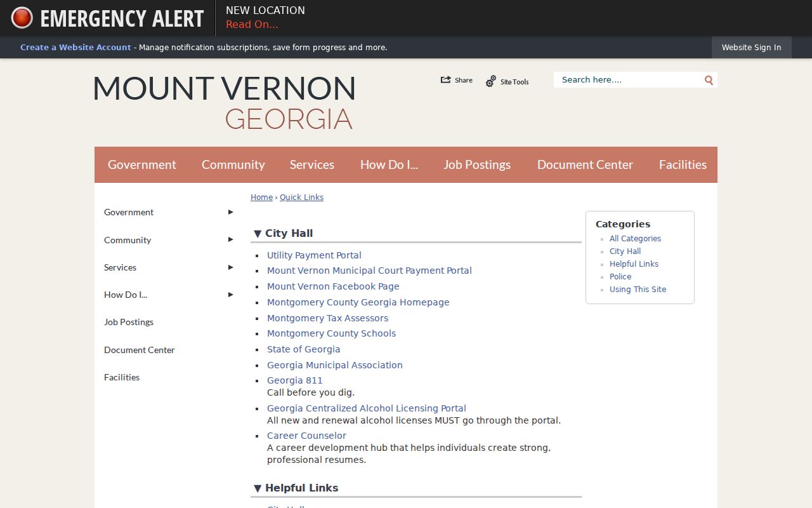Open Montgomery County Georgia Homepage link
812x508 pixels.
click(358, 302)
